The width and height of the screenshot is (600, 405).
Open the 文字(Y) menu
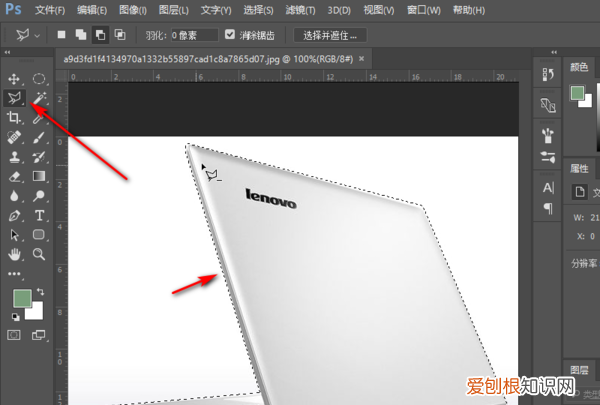216,10
